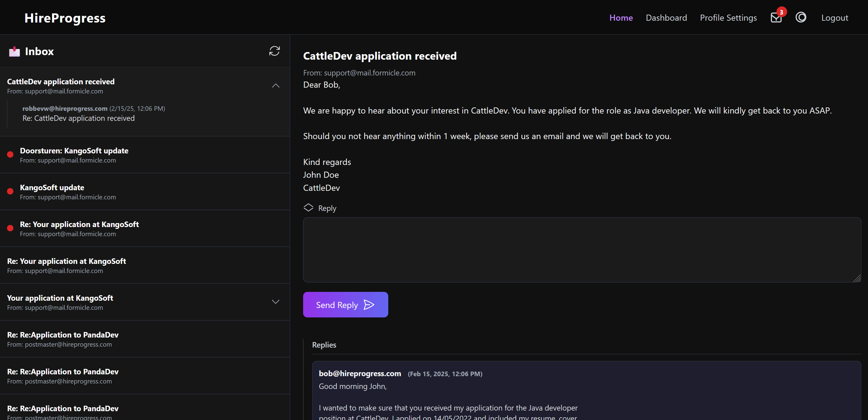Screen dimensions: 868x420
Task: Click Logout in the navigation bar
Action: click(x=835, y=18)
